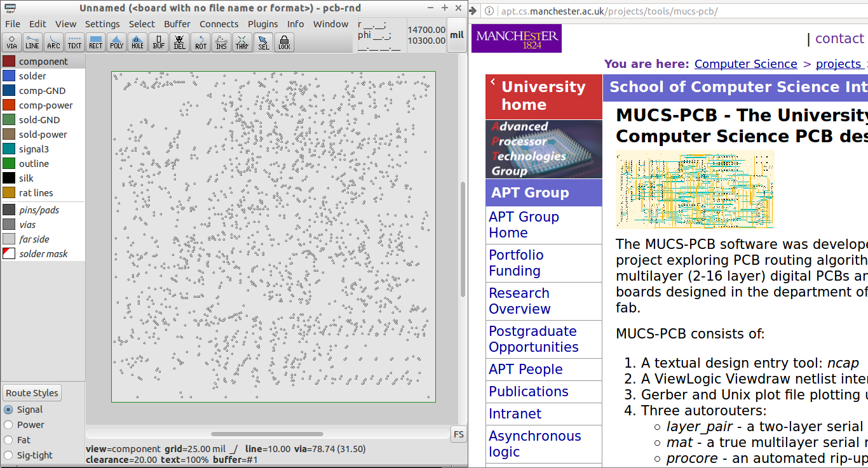This screenshot has width=868, height=468.
Task: Click the browser address bar URL
Action: [x=609, y=11]
